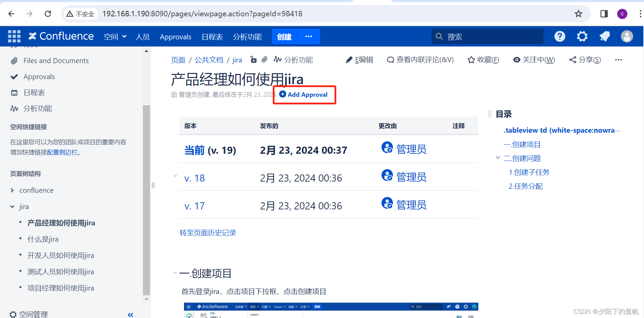Viewport: 644px width, 318px height.
Task: Click the plus icon of Add Approval
Action: [282, 94]
